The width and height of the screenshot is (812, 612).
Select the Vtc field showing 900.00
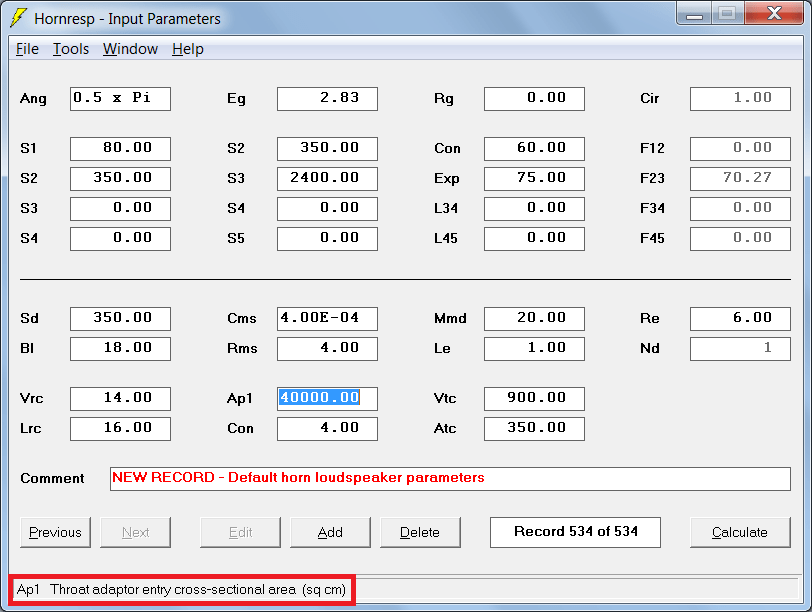pyautogui.click(x=534, y=399)
